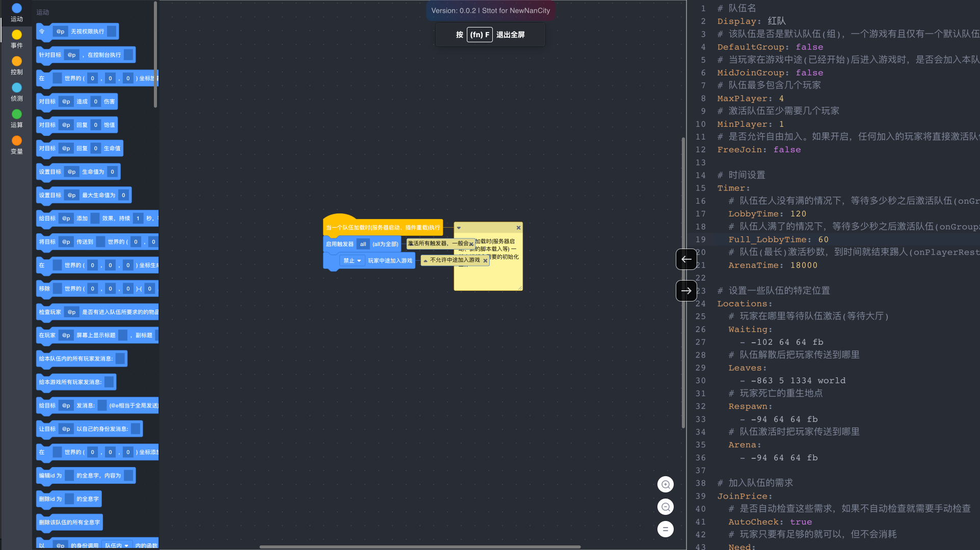This screenshot has width=980, height=550.
Task: Open the 禁止 dropdown in the block
Action: pos(352,261)
